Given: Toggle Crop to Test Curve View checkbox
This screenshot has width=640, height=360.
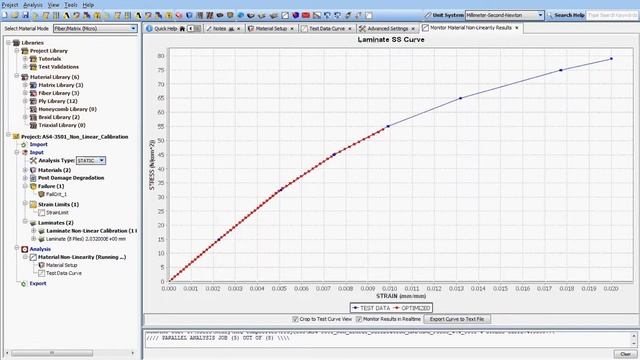Looking at the screenshot, I should [295, 319].
